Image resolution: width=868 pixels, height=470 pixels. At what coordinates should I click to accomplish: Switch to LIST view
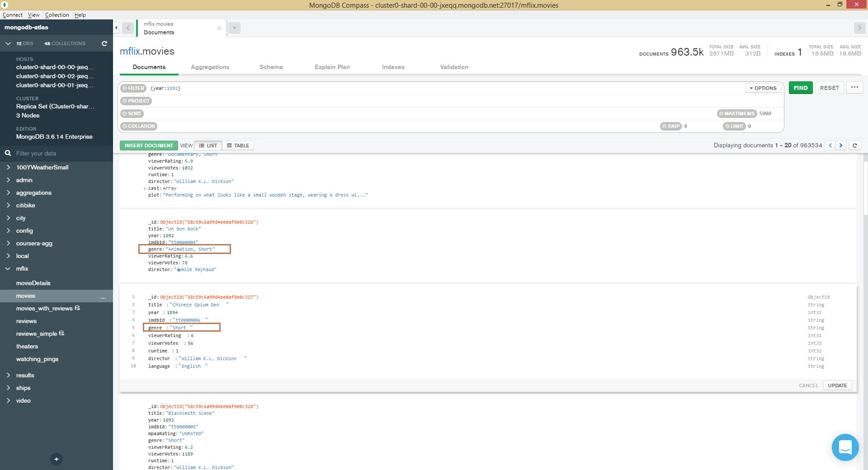tap(208, 146)
